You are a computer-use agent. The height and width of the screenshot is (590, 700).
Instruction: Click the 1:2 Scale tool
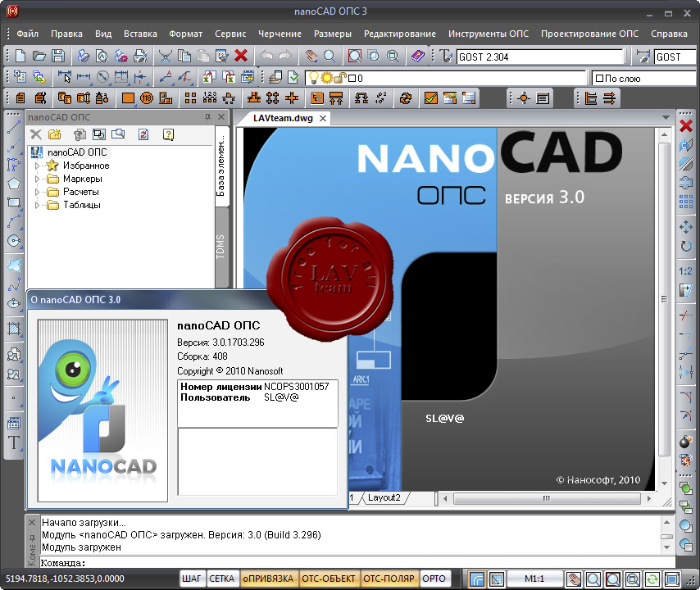pos(686,271)
